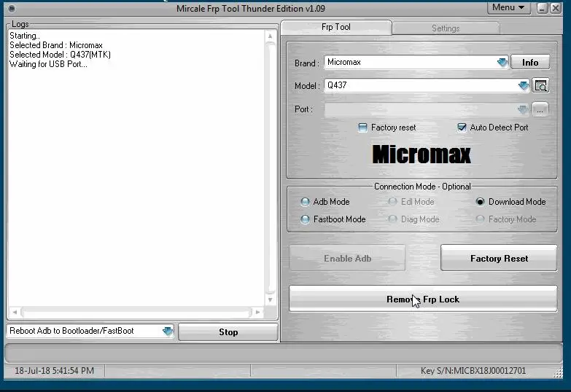Click the Port browse button with dots
571x392 pixels.
pos(540,109)
